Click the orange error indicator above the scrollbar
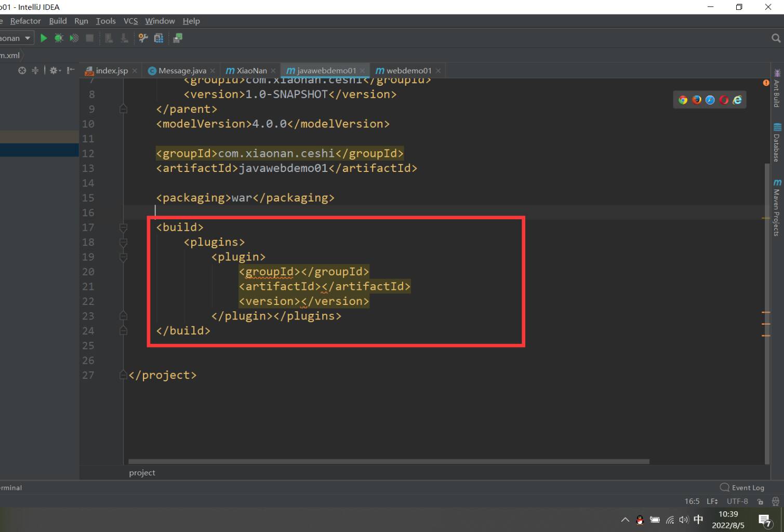 (766, 83)
